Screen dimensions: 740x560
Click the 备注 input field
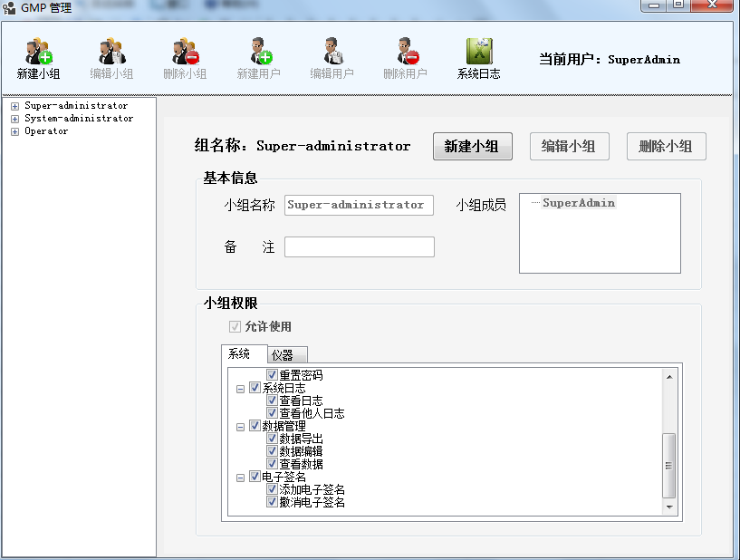click(359, 247)
